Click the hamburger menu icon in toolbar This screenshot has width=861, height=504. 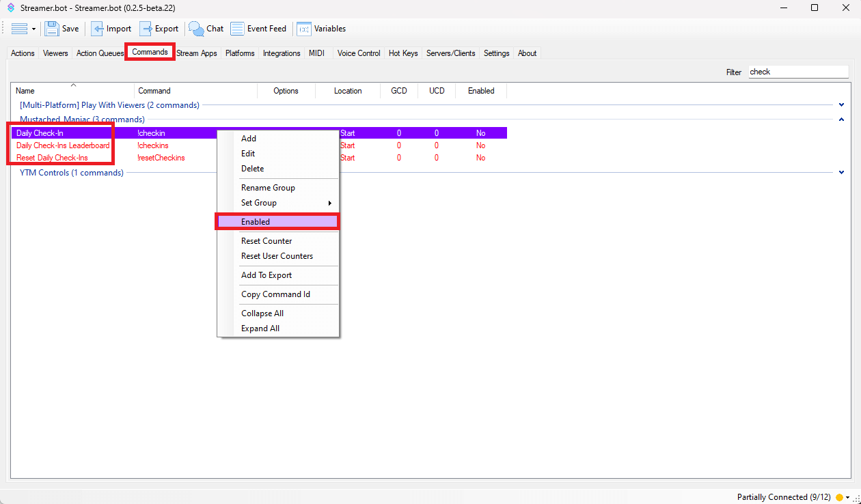pyautogui.click(x=19, y=29)
